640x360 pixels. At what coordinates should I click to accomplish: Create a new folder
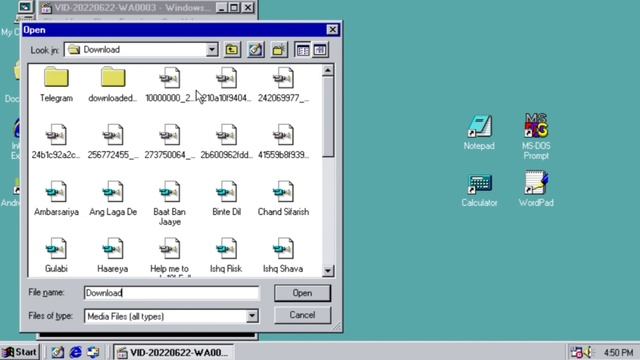[x=279, y=50]
